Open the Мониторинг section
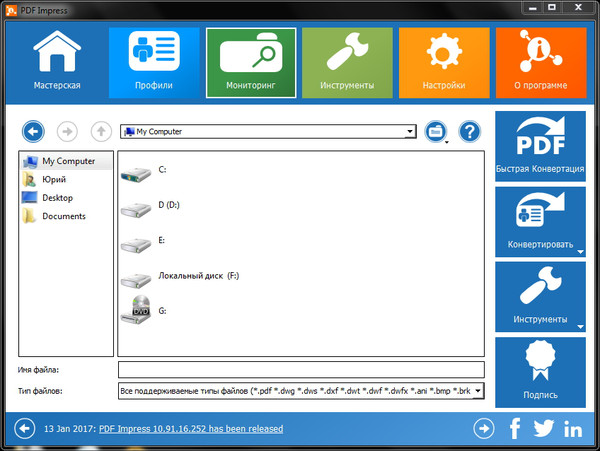This screenshot has width=600, height=451. [251, 62]
